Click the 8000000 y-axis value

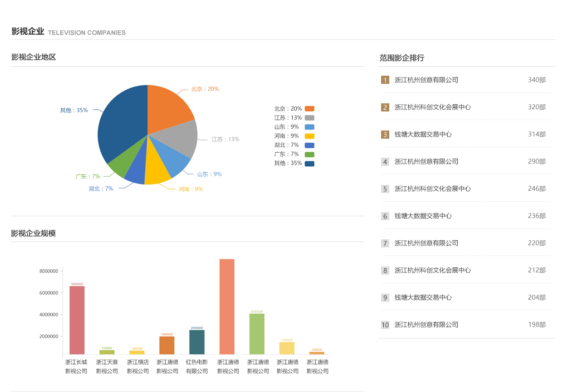click(x=49, y=271)
